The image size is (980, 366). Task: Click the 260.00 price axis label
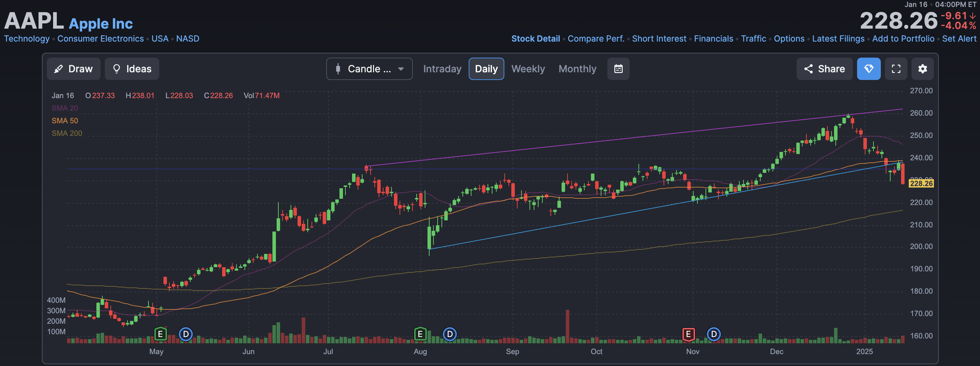tap(921, 113)
